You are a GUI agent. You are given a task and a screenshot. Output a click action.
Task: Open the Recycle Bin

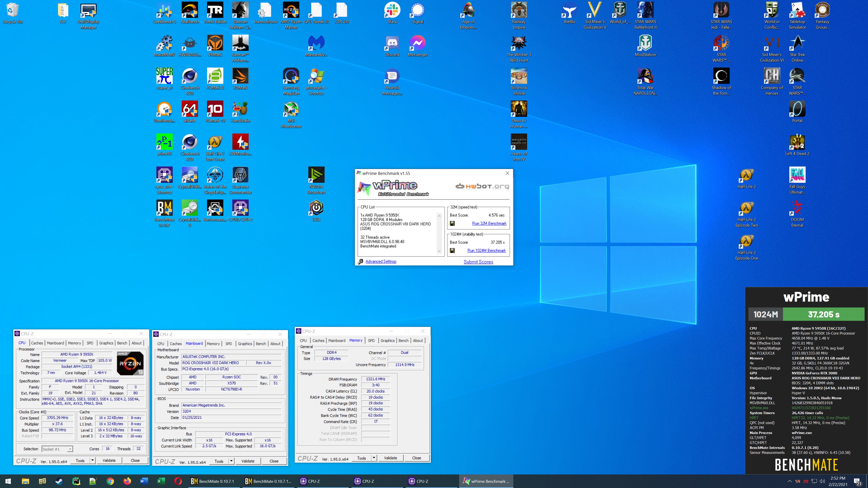click(x=12, y=13)
